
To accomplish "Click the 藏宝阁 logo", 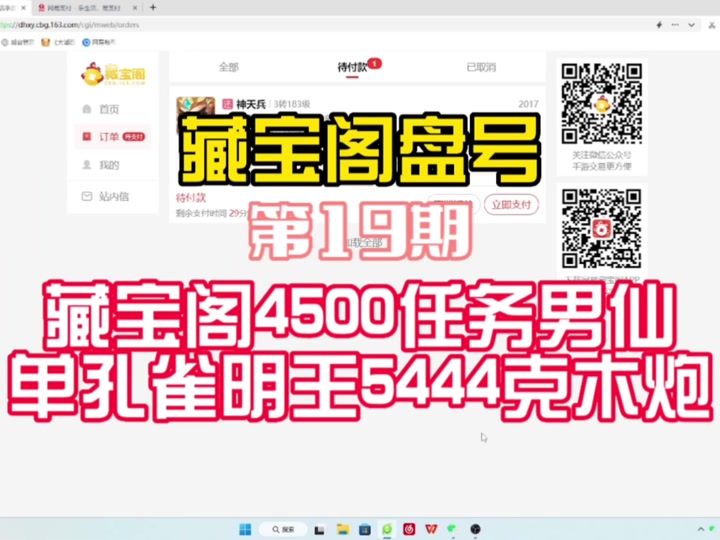I will tap(113, 74).
